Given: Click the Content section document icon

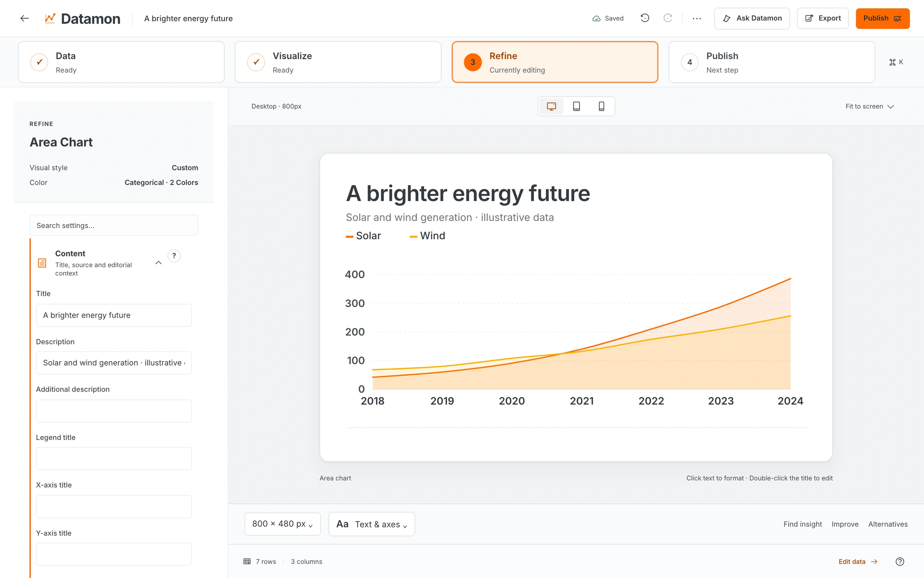Looking at the screenshot, I should click(42, 263).
